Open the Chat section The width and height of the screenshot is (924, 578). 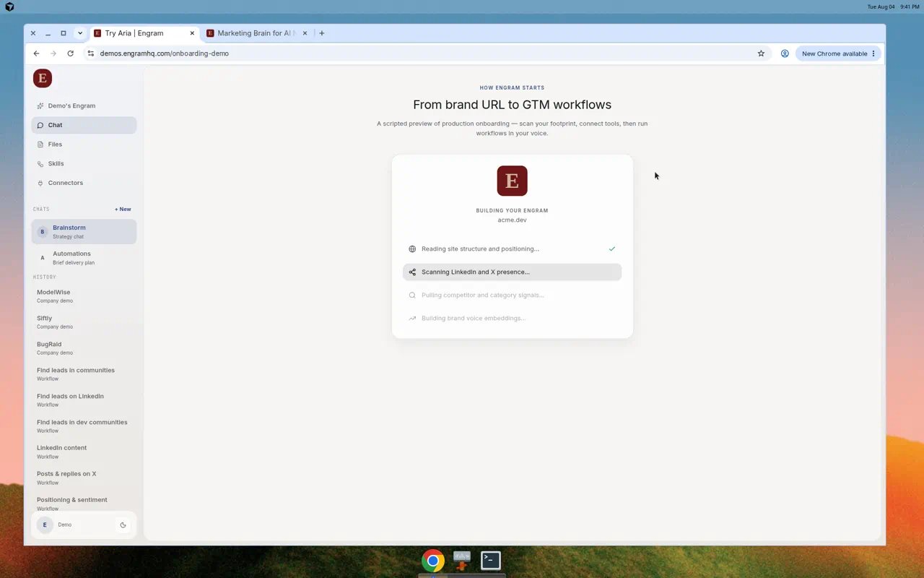[84, 125]
